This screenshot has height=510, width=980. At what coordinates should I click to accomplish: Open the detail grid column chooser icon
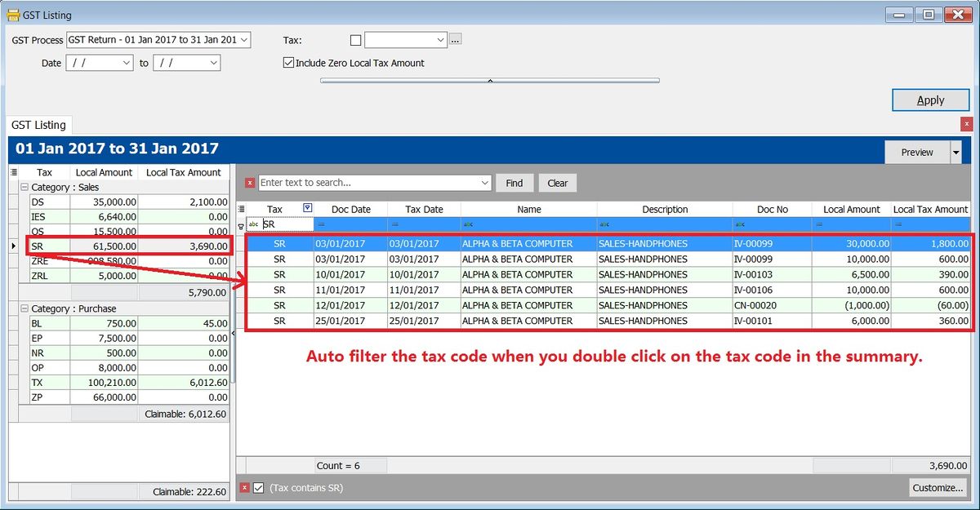tap(241, 209)
